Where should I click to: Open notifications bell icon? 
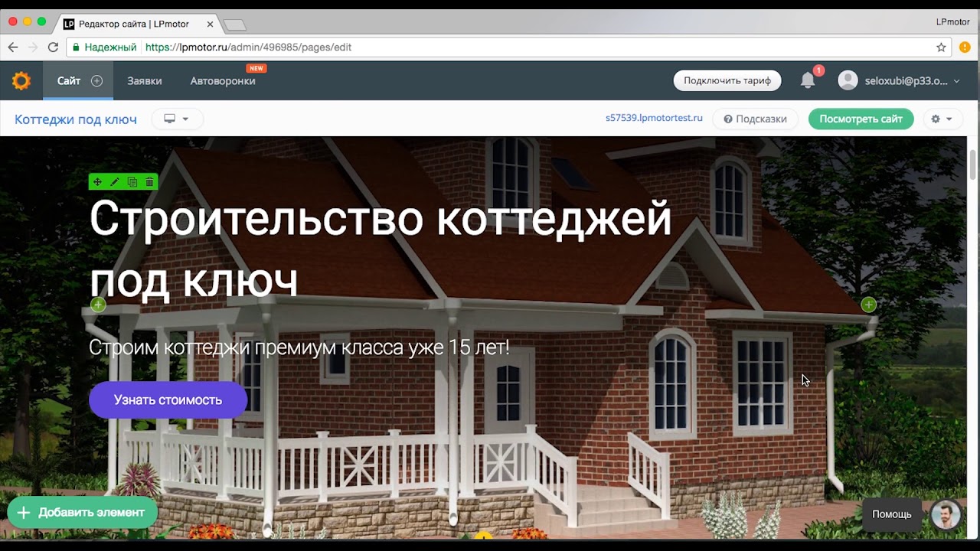pos(807,80)
